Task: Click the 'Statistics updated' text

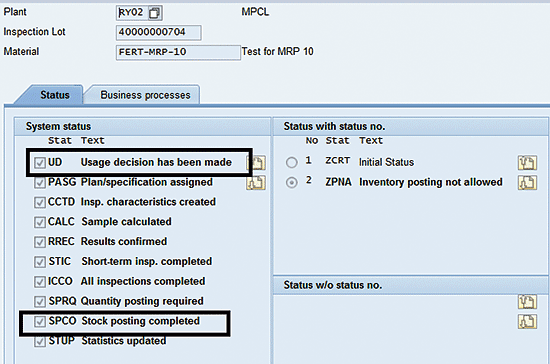Action: 123,341
